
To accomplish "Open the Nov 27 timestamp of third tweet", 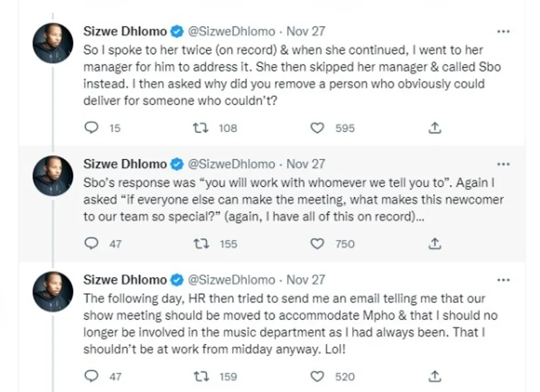I will click(x=306, y=280).
